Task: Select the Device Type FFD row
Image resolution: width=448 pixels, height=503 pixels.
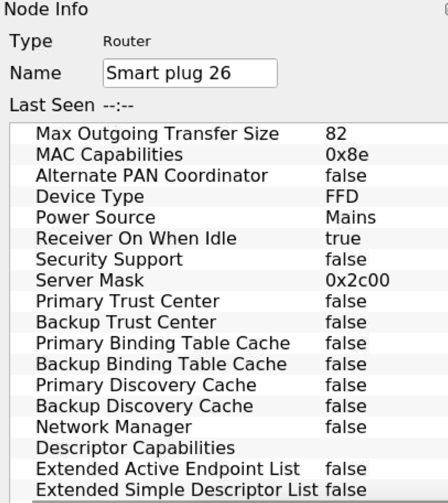Action: tap(158, 196)
